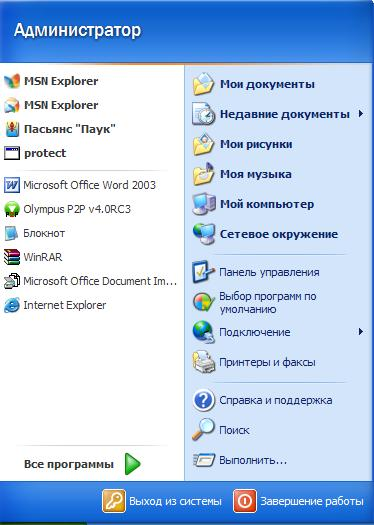Open the WinRAR books icon
This screenshot has width=374, height=525.
point(12,257)
